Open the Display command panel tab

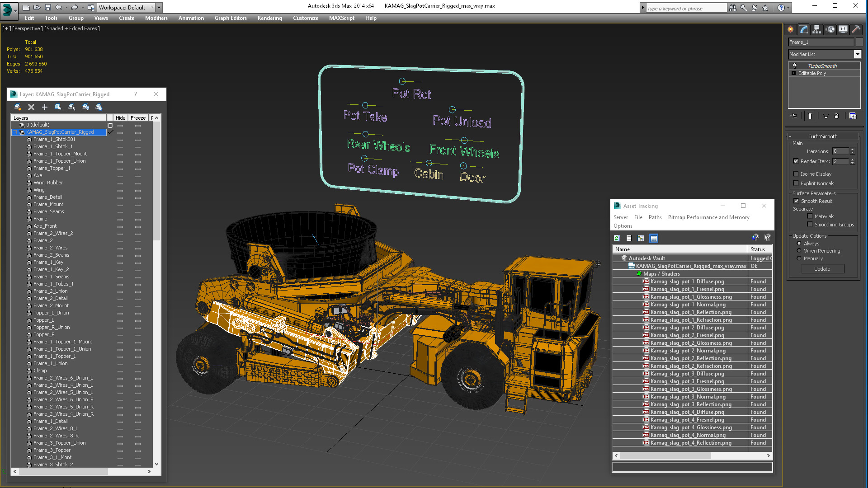(843, 29)
